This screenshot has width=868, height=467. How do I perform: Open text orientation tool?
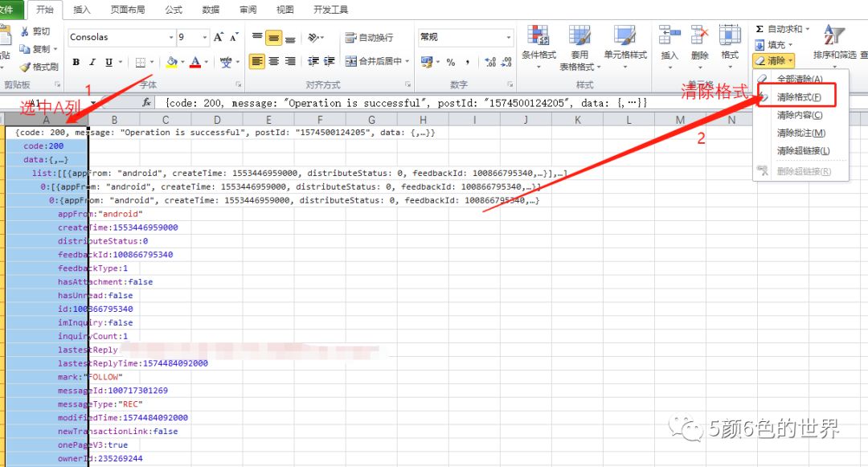tap(315, 37)
